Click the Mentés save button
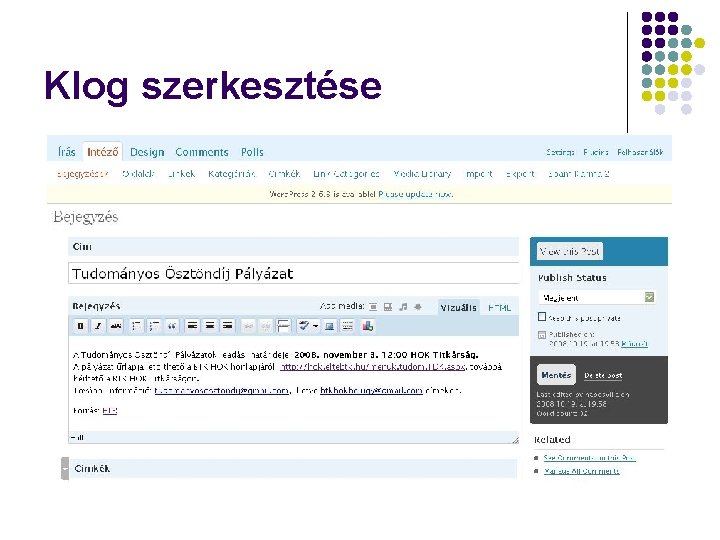Screen dimensions: 720x540 (x=556, y=375)
